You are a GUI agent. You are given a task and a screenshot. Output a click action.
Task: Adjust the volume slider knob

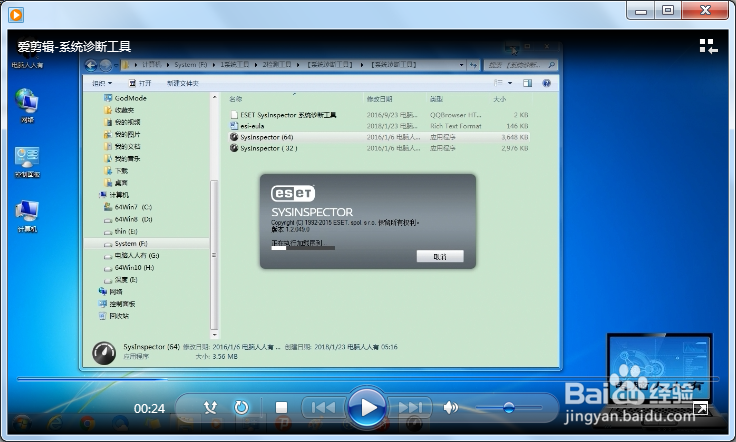(508, 407)
